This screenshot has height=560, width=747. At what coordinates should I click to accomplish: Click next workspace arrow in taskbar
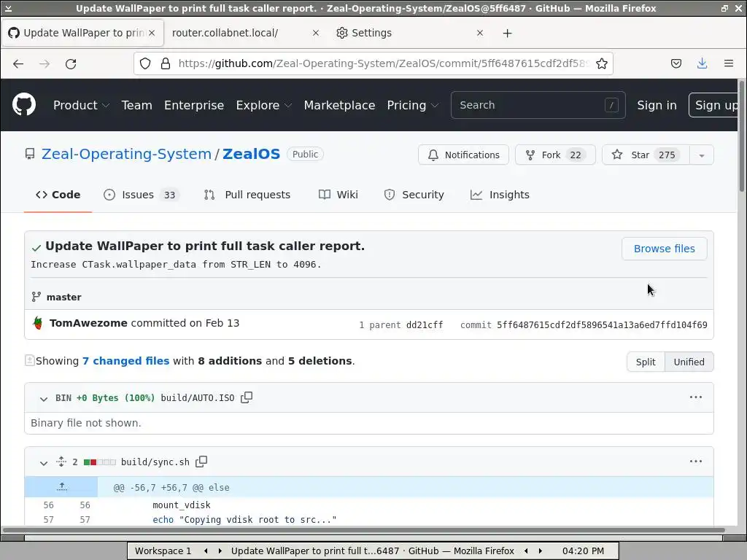pyautogui.click(x=220, y=551)
